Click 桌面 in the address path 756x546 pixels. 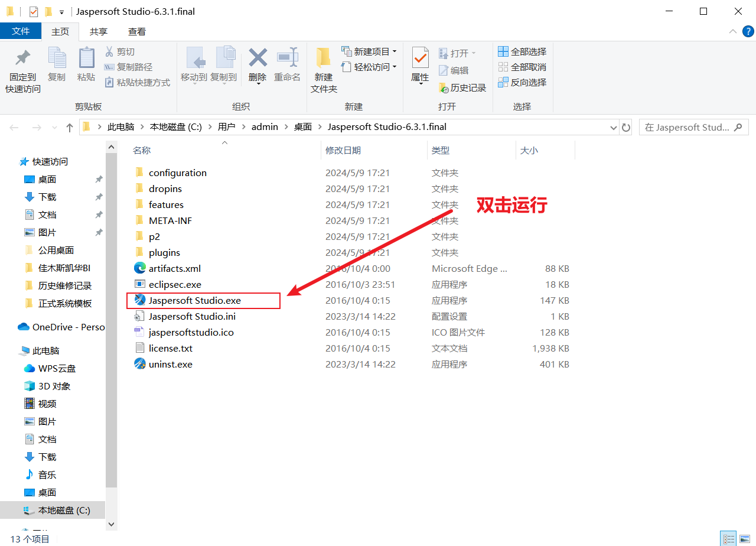tap(303, 127)
